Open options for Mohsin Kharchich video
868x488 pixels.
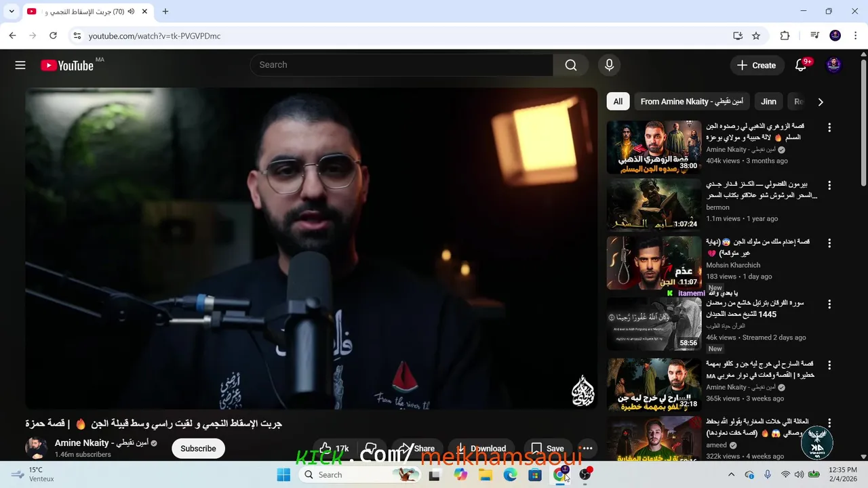click(829, 243)
